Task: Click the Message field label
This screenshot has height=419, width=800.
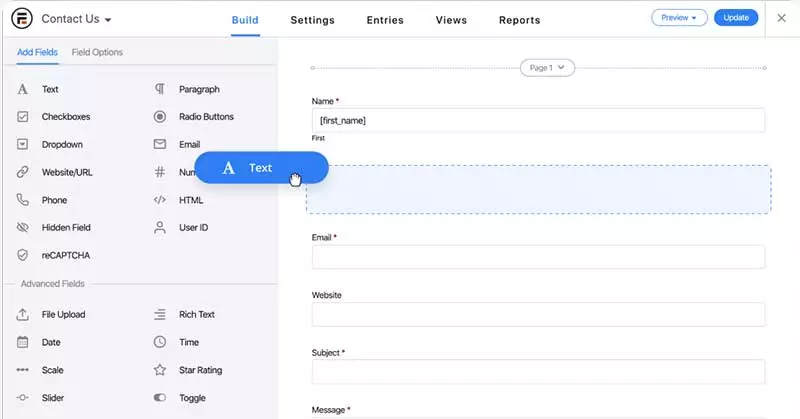Action: point(331,410)
